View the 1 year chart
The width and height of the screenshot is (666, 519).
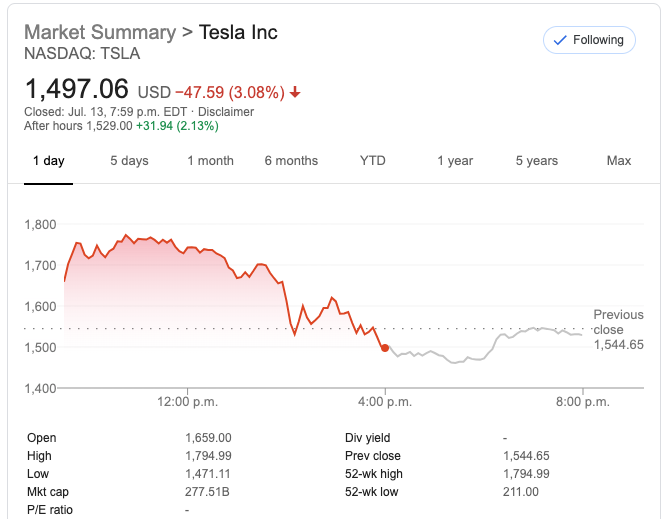pyautogui.click(x=455, y=161)
